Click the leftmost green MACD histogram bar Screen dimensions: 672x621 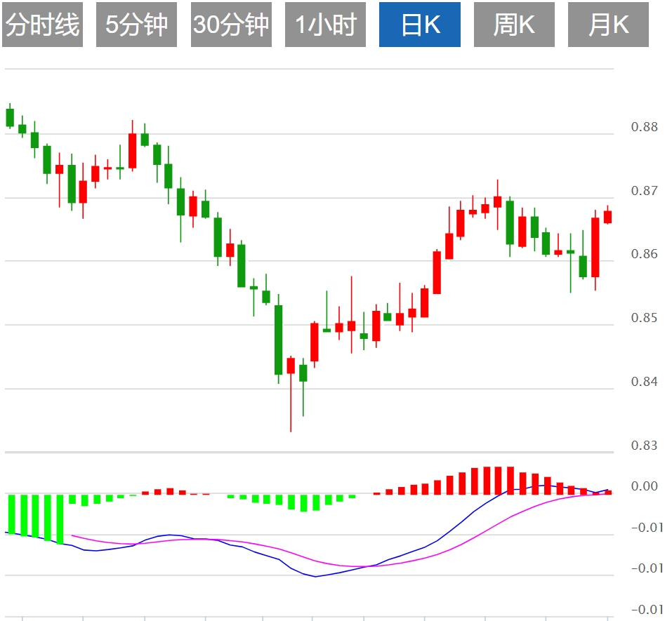(x=12, y=514)
